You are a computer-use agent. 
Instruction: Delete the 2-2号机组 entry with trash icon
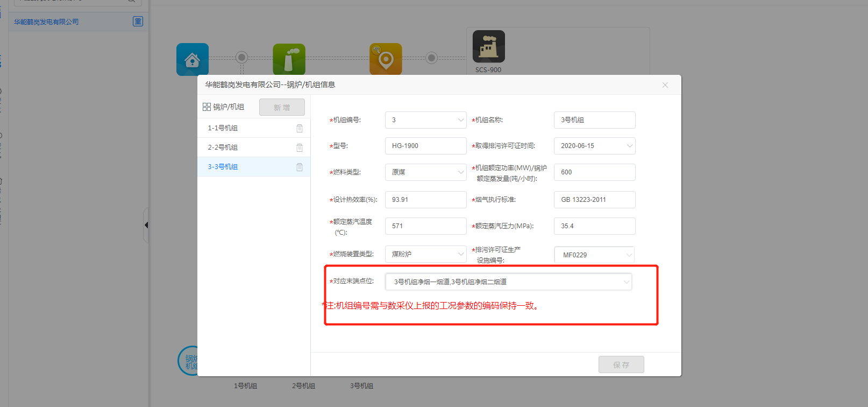coord(300,148)
